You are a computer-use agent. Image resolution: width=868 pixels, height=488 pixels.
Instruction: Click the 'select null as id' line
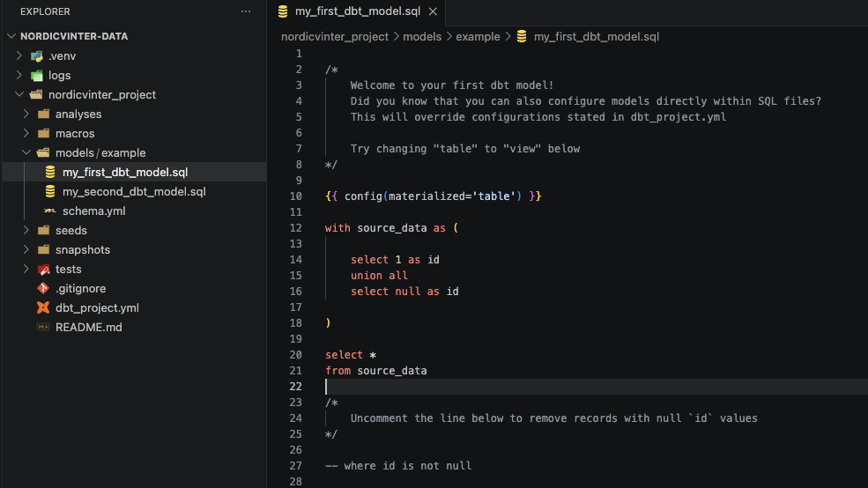coord(404,292)
